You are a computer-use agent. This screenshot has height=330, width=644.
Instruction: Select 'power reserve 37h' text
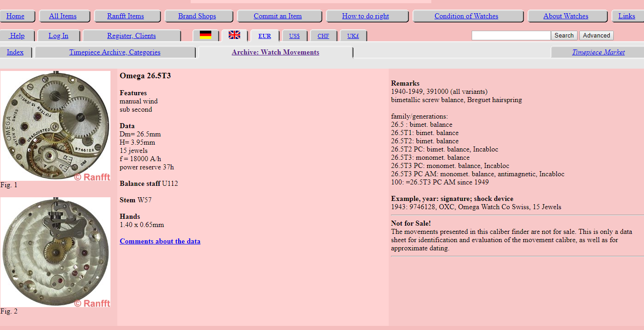[x=147, y=167]
